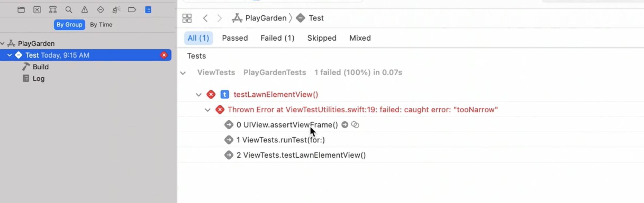644x203 pixels.
Task: Open the Project navigator folder icon
Action: click(x=21, y=10)
